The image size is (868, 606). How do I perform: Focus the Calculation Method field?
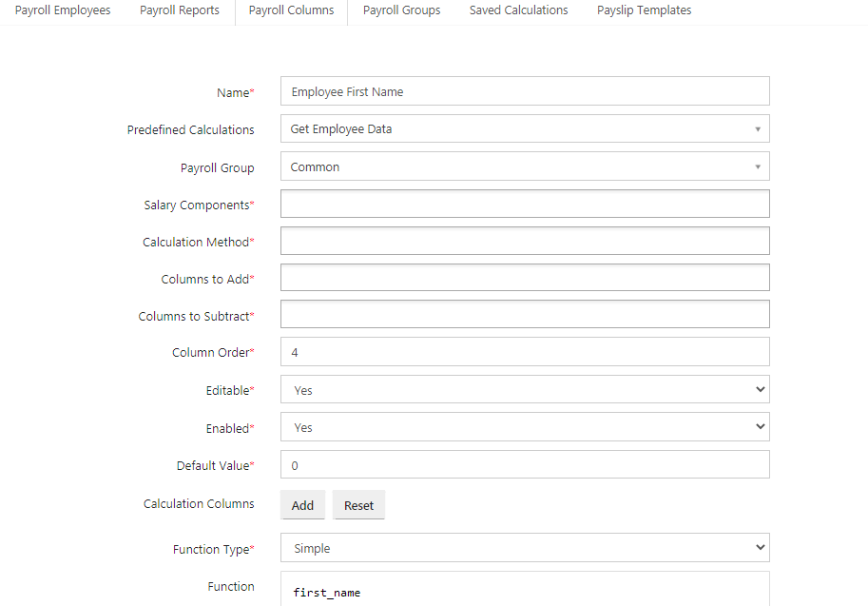(x=525, y=241)
